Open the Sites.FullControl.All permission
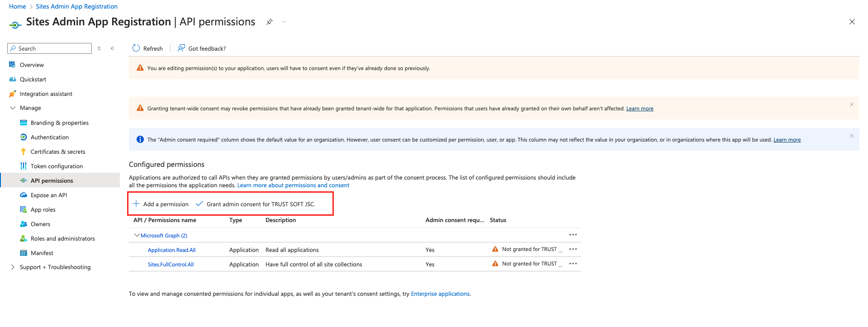The width and height of the screenshot is (868, 327). click(171, 265)
